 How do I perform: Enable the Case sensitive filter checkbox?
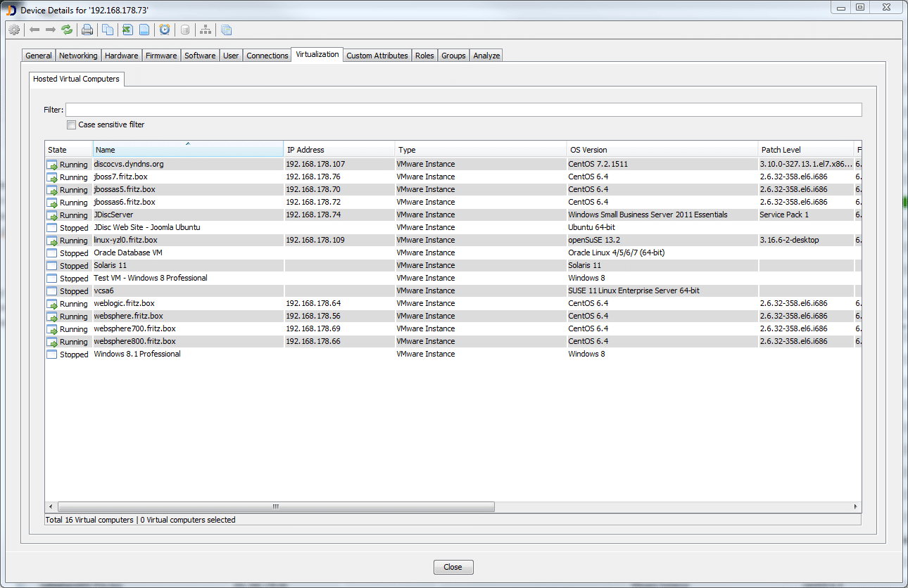tap(71, 124)
